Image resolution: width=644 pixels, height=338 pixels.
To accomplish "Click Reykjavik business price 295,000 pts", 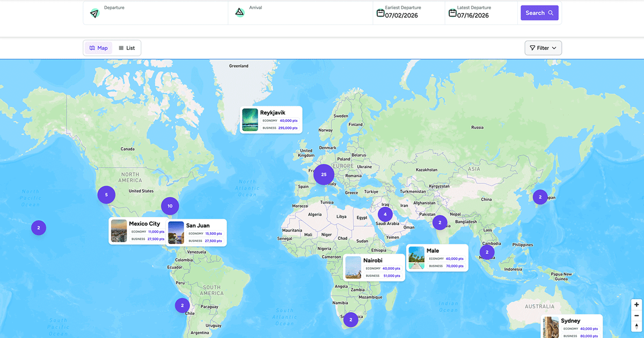I will [x=288, y=128].
